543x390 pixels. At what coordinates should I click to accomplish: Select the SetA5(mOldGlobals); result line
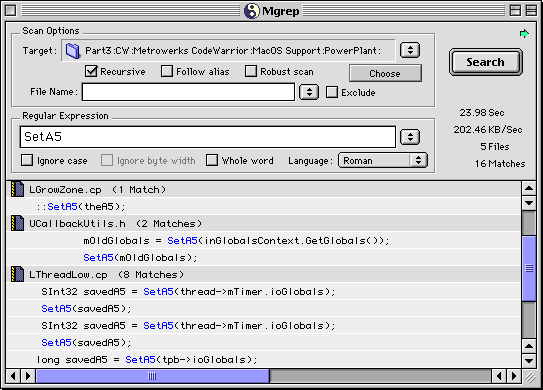264,257
